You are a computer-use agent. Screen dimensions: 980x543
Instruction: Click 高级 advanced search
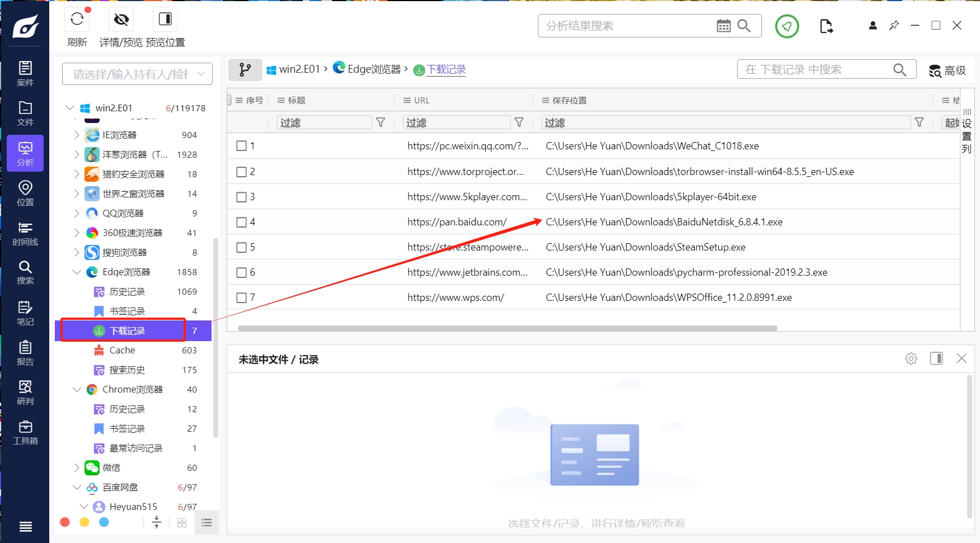[948, 70]
